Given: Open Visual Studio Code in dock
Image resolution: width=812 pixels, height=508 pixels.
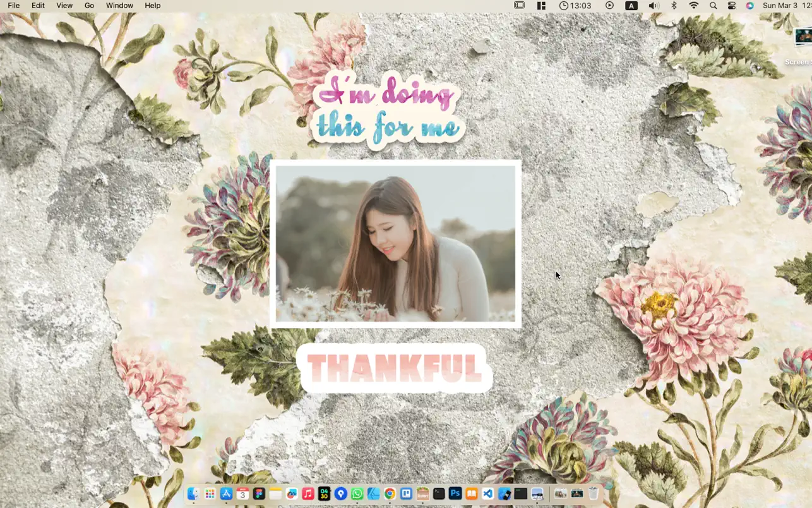Looking at the screenshot, I should click(x=487, y=494).
